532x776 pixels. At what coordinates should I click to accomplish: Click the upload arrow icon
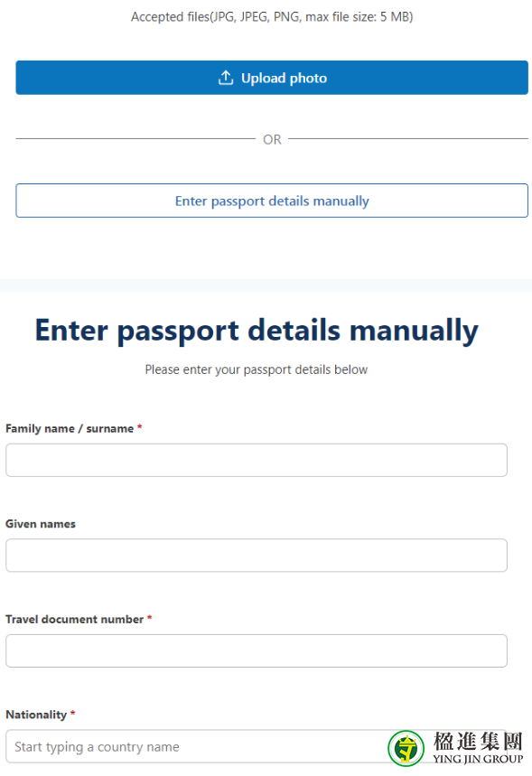point(226,78)
